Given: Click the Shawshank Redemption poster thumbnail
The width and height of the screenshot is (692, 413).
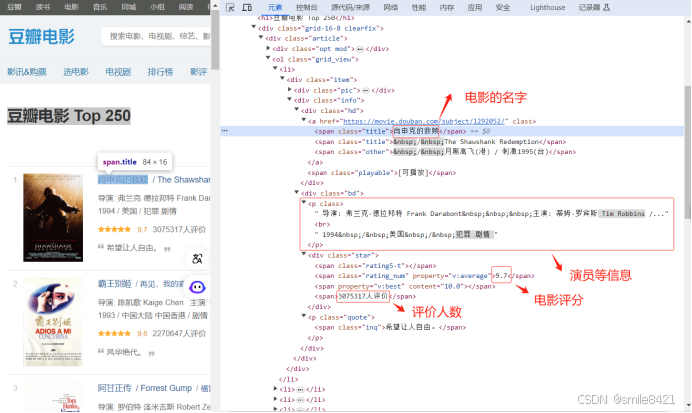Looking at the screenshot, I should tap(53, 218).
